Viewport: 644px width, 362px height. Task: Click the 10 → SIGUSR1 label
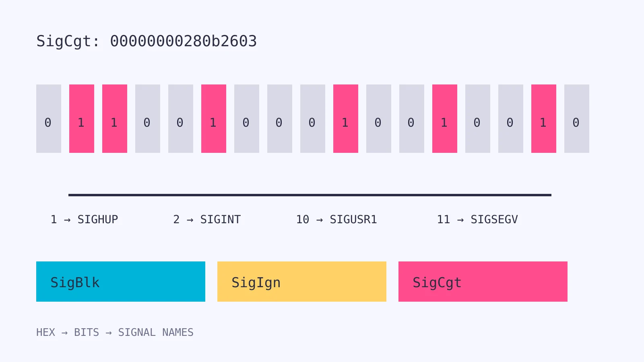pos(336,219)
